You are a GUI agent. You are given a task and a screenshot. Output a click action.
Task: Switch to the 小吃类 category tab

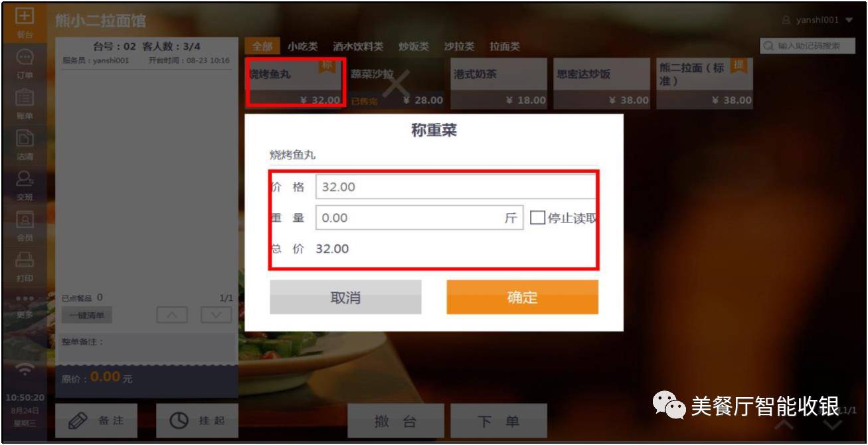point(302,46)
